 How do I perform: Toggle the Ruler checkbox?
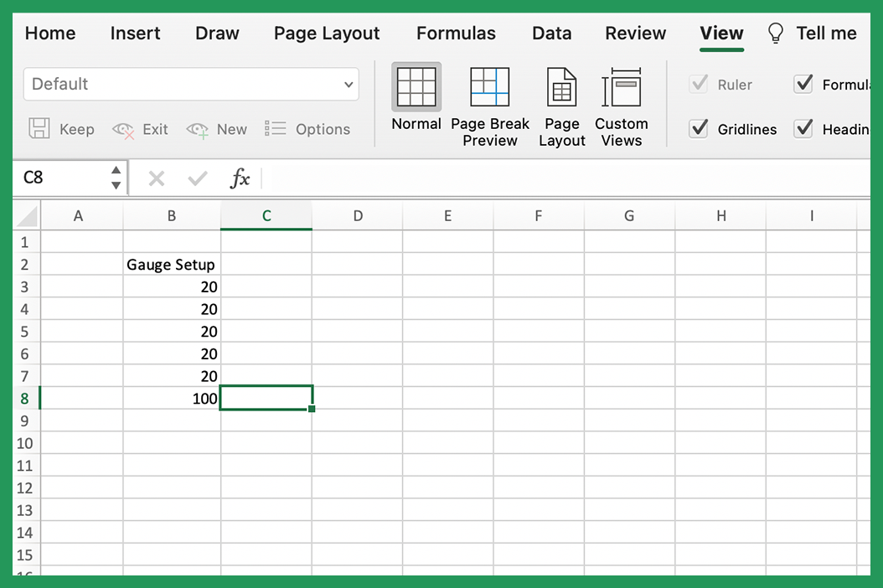(699, 84)
